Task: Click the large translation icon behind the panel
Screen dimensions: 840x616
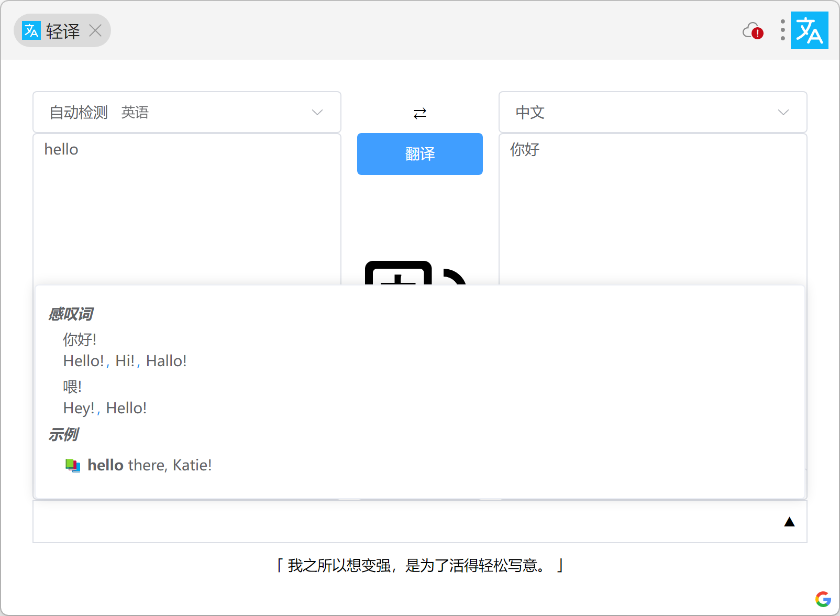Action: [x=416, y=273]
